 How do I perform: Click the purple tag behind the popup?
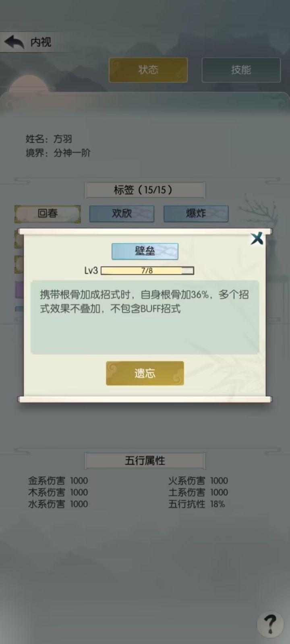19,290
